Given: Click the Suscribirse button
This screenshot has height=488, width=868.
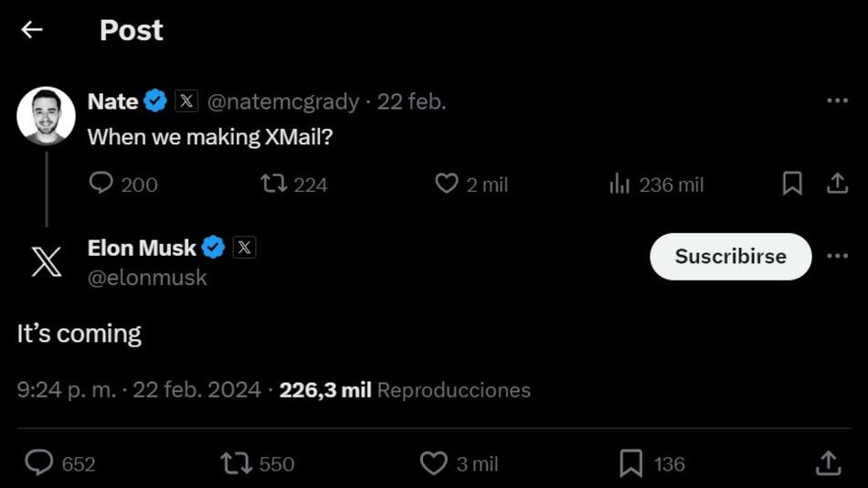Looking at the screenshot, I should tap(730, 257).
